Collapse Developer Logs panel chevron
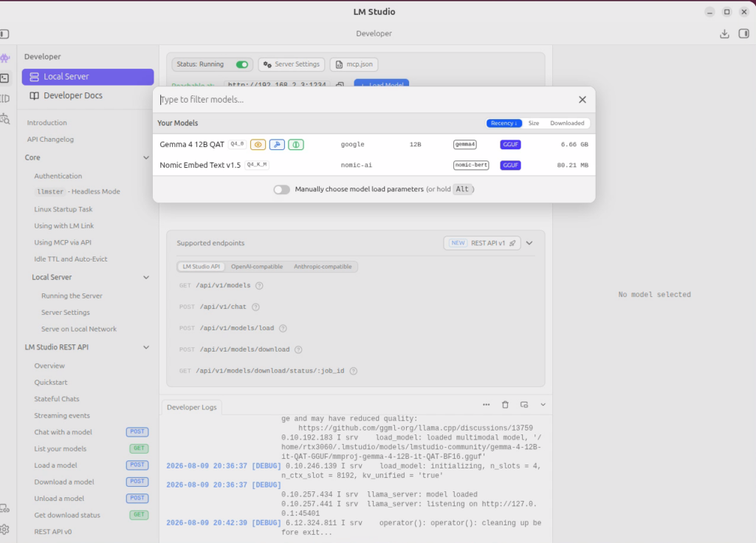This screenshot has height=543, width=756. (543, 404)
